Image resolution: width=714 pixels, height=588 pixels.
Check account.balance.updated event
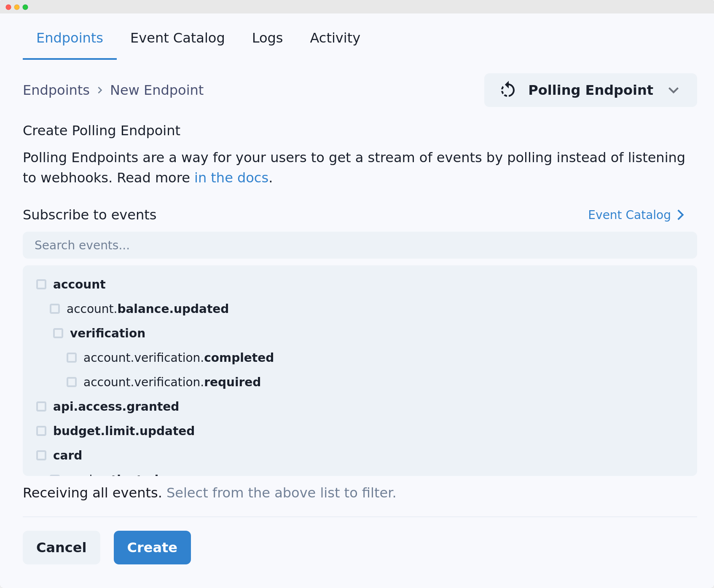[55, 309]
